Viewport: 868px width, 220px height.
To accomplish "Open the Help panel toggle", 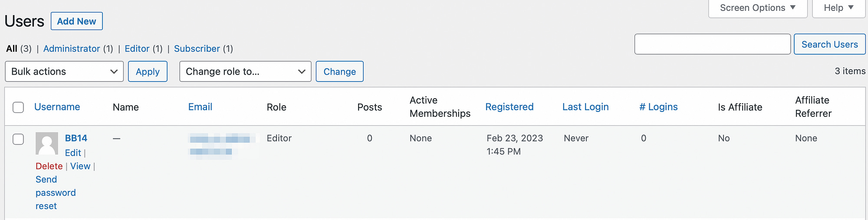I will [x=838, y=8].
